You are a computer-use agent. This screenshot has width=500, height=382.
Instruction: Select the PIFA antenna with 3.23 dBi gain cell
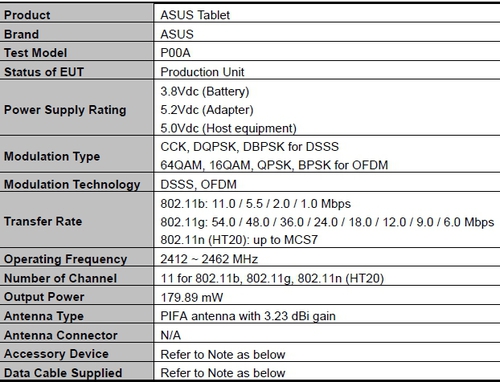[x=327, y=314]
